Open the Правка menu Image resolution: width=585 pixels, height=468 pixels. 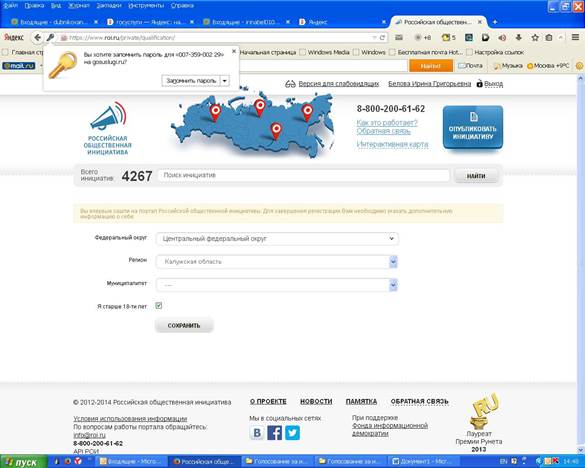34,6
